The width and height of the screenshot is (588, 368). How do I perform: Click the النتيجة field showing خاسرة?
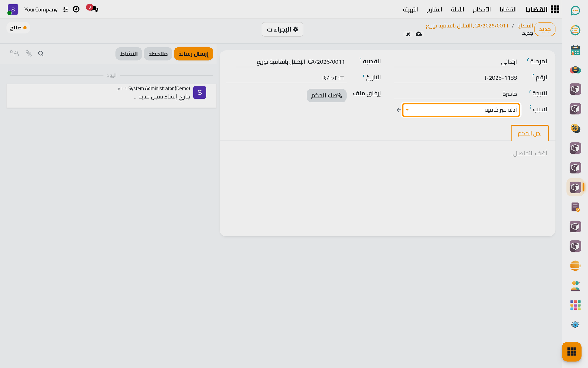coord(456,94)
